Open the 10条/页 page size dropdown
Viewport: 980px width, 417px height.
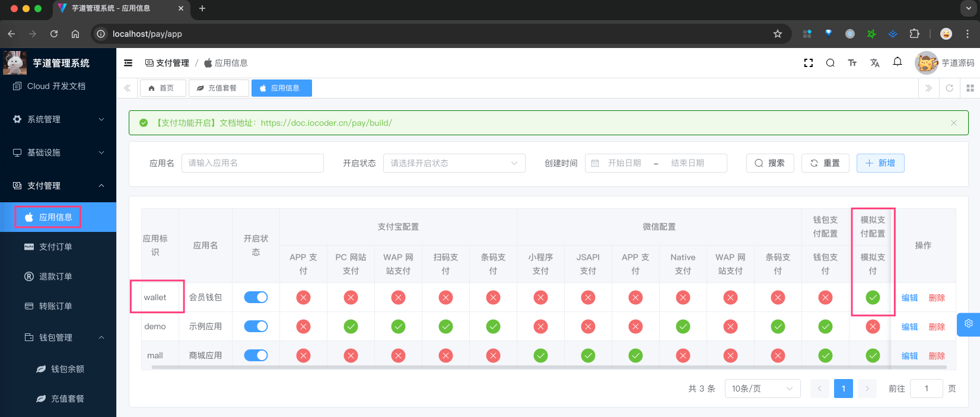(762, 389)
